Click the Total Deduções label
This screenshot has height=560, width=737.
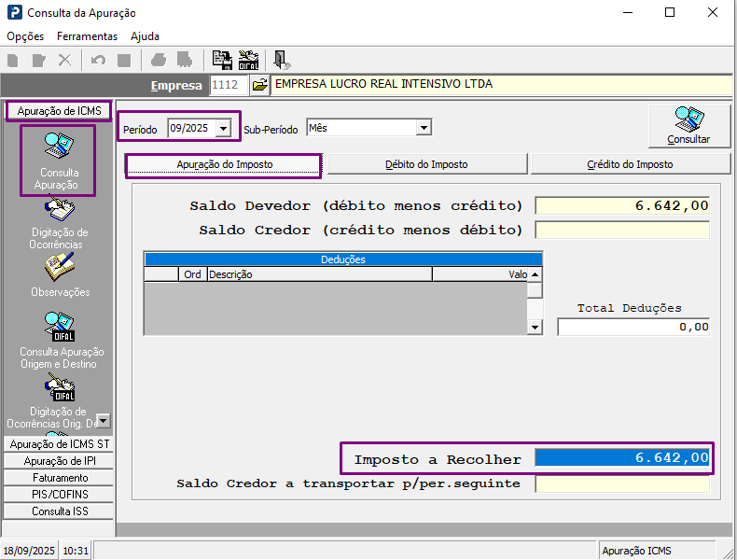click(630, 308)
